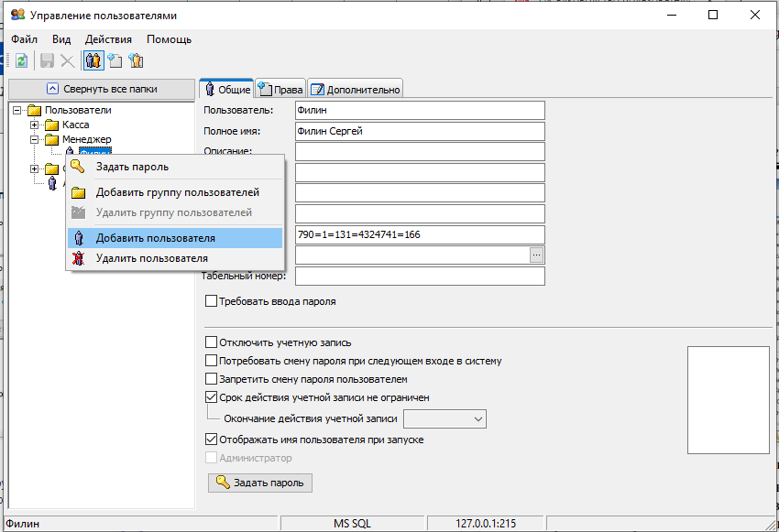
Task: Check Отключить учетную запись
Action: click(211, 342)
